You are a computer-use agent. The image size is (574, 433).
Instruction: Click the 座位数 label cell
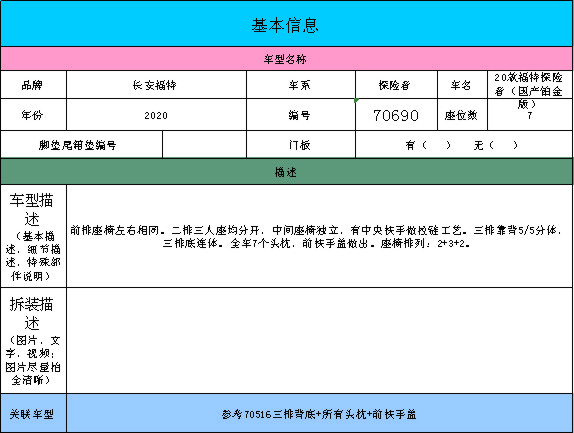tap(462, 115)
